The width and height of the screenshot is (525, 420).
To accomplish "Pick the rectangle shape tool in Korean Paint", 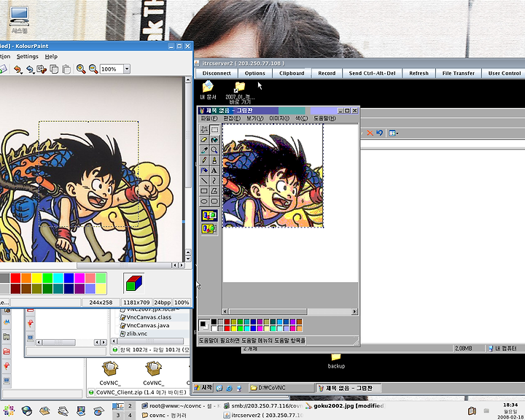I will tap(204, 191).
